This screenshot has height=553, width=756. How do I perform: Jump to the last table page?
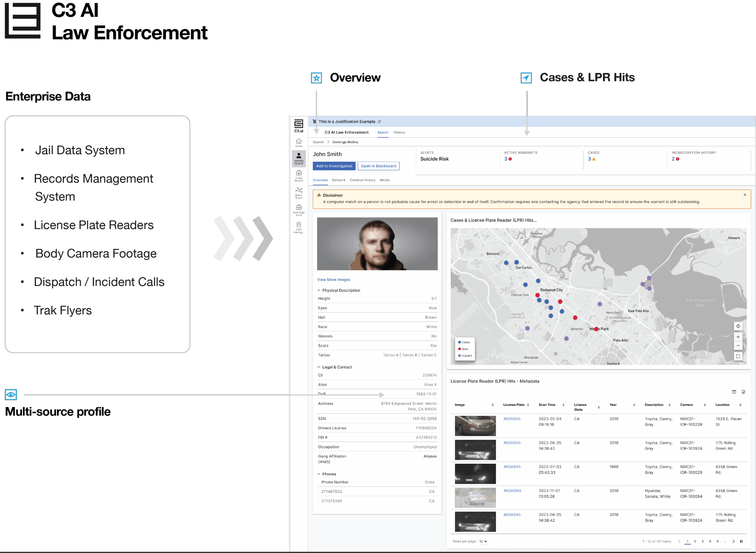click(x=741, y=541)
